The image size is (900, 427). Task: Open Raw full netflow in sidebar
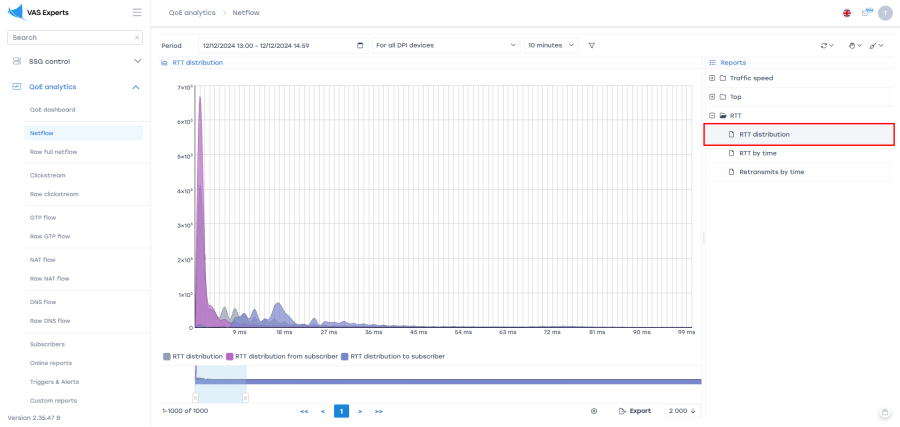tap(53, 152)
